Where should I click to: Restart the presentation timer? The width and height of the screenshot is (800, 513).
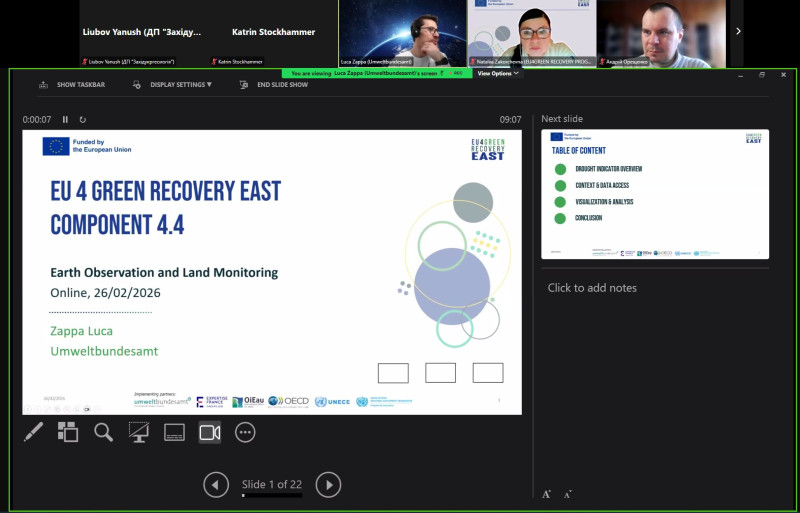[83, 120]
